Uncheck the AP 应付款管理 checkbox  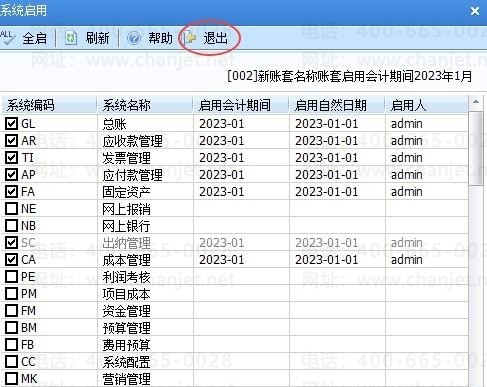11,175
